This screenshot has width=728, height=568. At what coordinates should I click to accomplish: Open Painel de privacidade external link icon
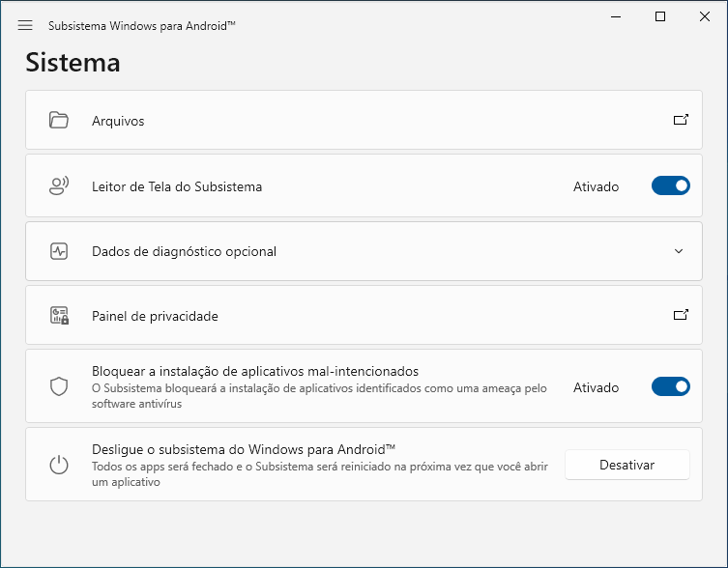click(681, 315)
